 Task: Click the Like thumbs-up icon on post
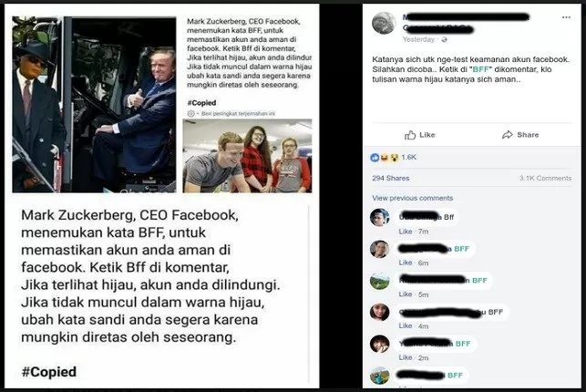click(410, 135)
